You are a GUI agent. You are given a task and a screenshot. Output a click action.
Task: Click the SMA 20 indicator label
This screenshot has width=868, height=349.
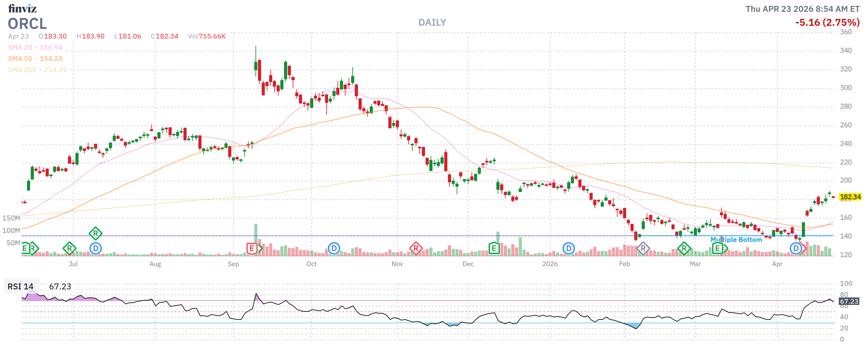tap(20, 48)
